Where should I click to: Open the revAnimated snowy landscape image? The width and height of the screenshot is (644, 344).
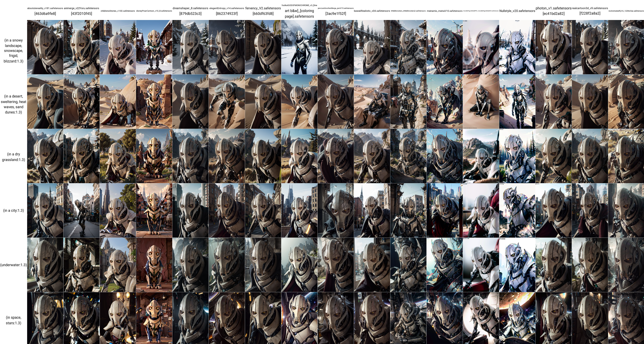626,47
